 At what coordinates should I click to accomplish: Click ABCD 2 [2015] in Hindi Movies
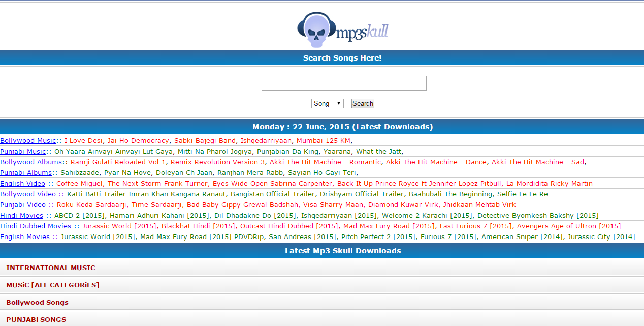80,215
